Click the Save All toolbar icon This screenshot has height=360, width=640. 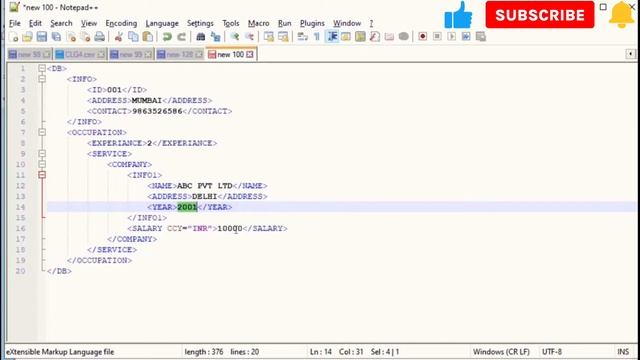click(x=56, y=37)
